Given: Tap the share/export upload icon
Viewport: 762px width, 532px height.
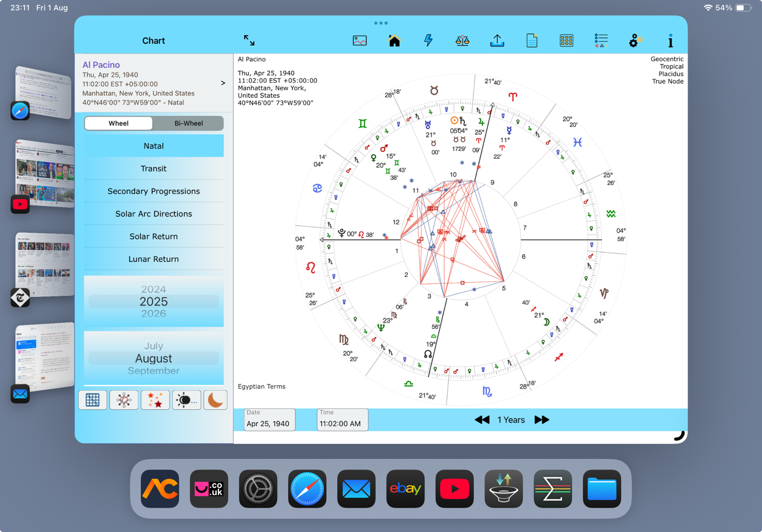Looking at the screenshot, I should [x=497, y=40].
